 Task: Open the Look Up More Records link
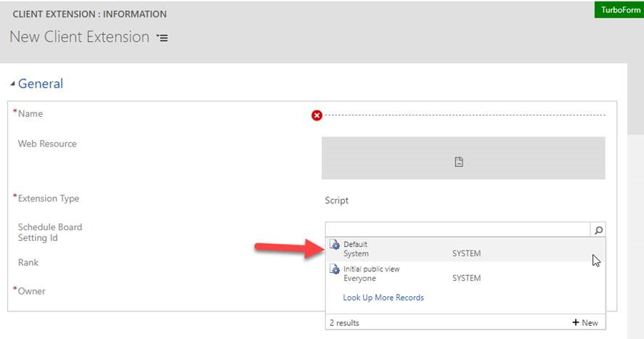point(383,298)
